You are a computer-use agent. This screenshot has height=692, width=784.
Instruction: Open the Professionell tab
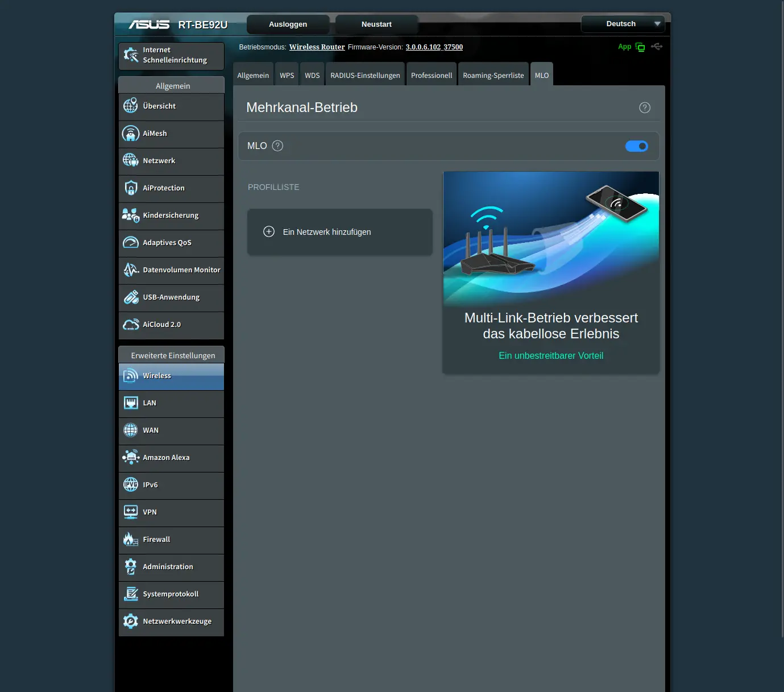[x=431, y=75]
